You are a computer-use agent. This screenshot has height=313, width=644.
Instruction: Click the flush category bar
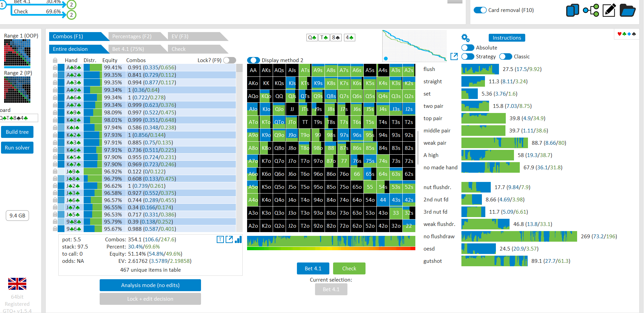tap(480, 69)
